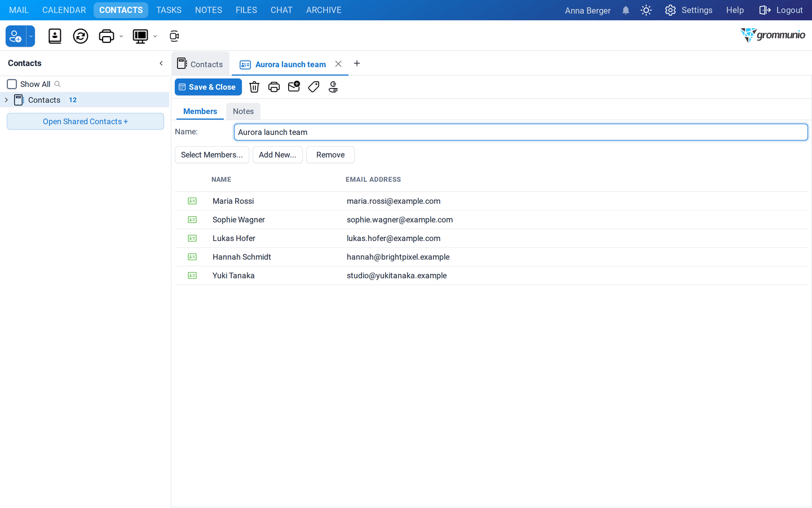812x508 pixels.
Task: Open Settings from the top bar
Action: pyautogui.click(x=689, y=10)
